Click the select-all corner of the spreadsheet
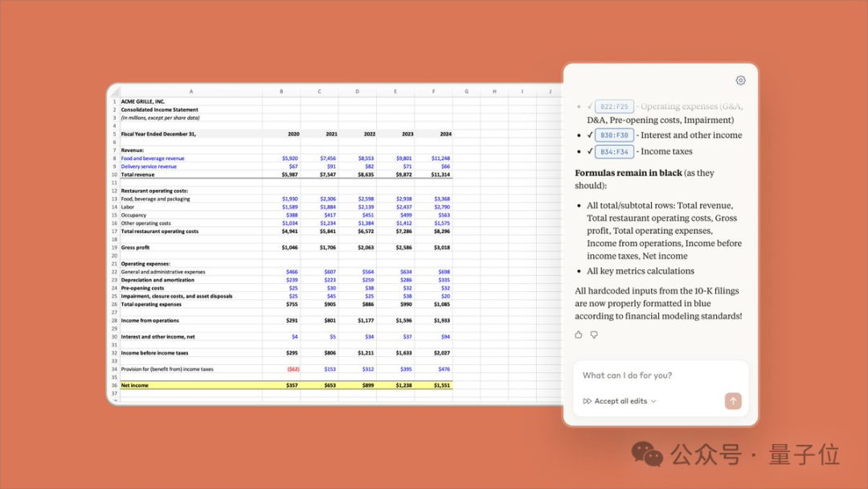The width and height of the screenshot is (868, 489). coord(114,91)
